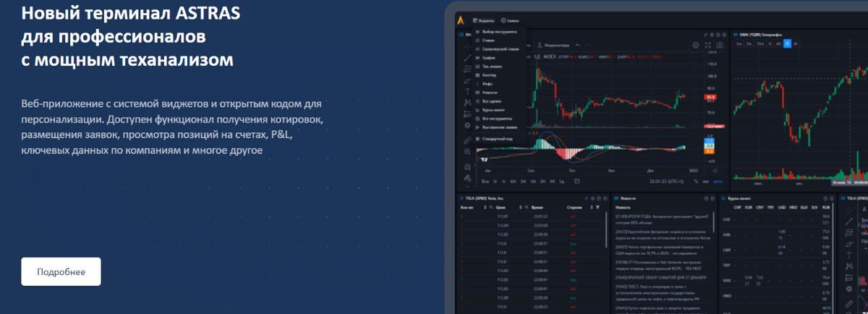Select Выбор инструмента in widgets list
Screen dimensions: 868x314
coord(495,31)
